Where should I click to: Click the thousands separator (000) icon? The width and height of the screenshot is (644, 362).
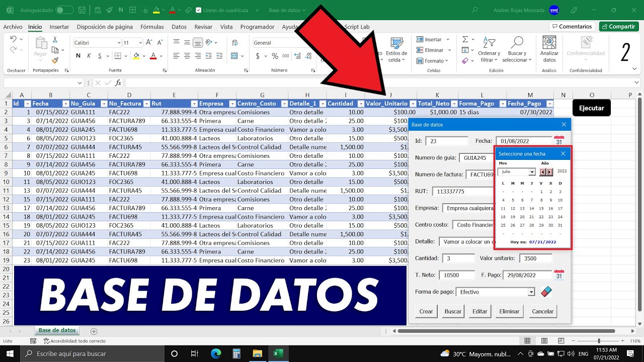(x=285, y=56)
